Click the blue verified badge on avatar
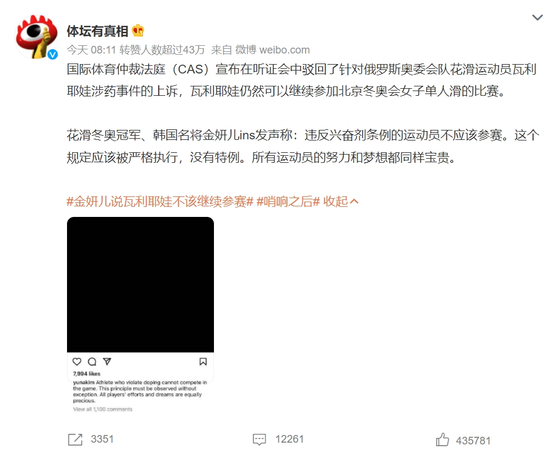Image resolution: width=559 pixels, height=455 pixels. click(x=52, y=54)
